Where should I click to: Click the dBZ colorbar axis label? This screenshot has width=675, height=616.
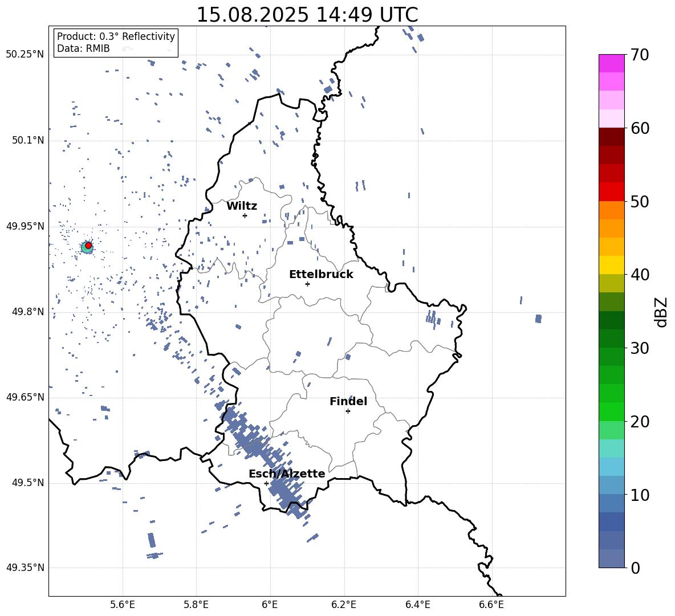click(662, 312)
